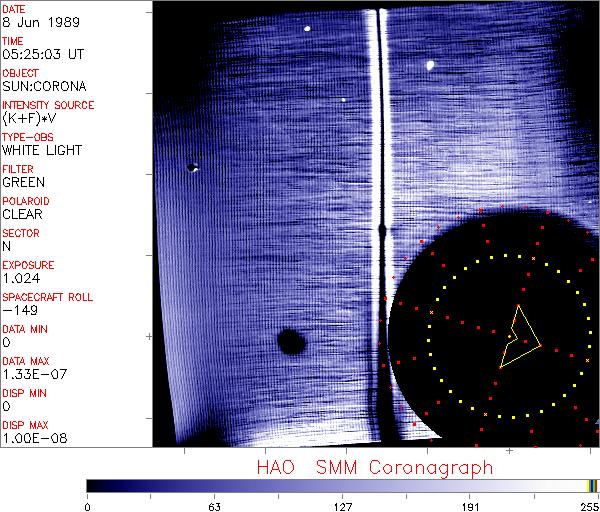
Task: Select the GREEN filter value
Action: click(x=23, y=182)
